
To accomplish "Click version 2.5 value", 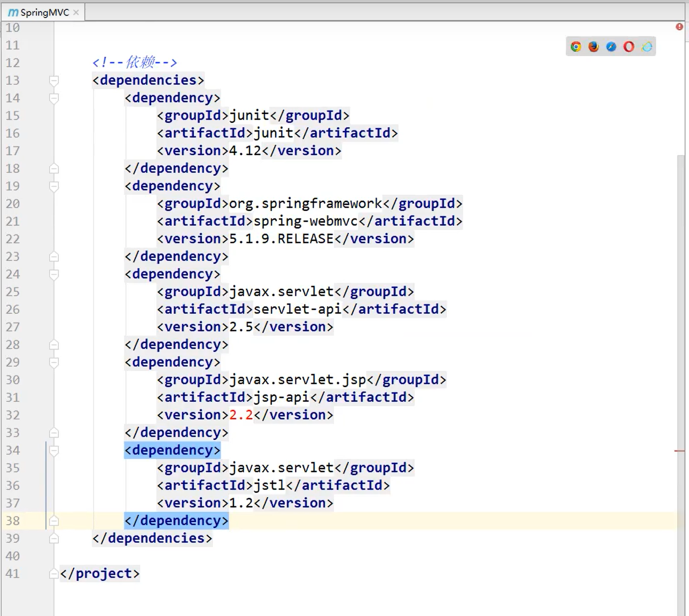I will pos(241,327).
